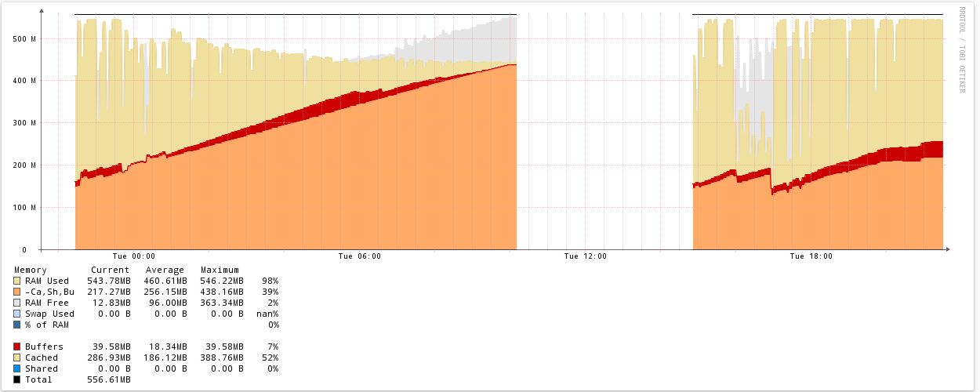Click the blue Shared legend swatch

(x=17, y=368)
